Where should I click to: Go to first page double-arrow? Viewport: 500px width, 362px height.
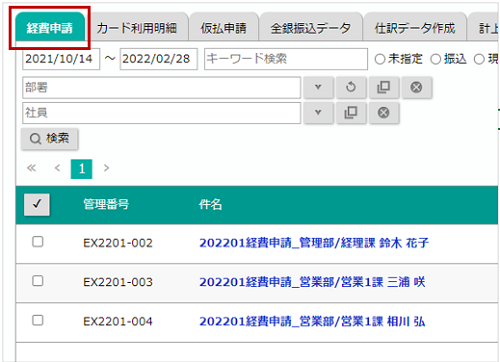(x=31, y=168)
